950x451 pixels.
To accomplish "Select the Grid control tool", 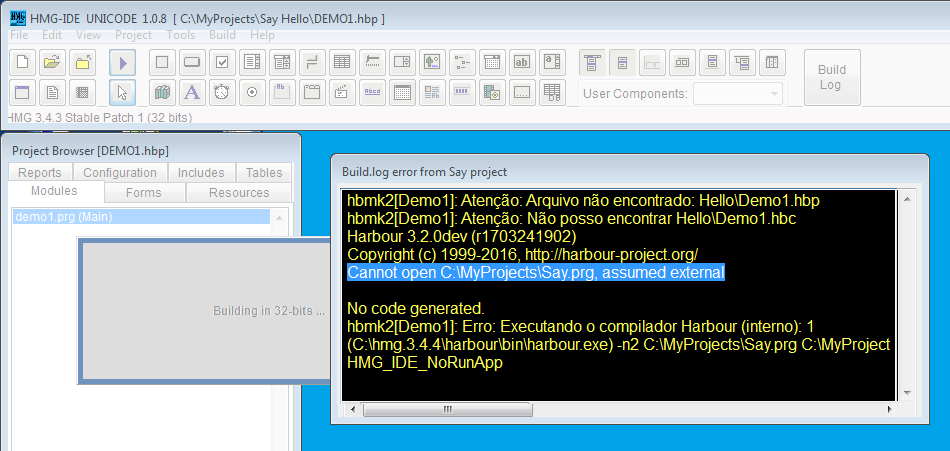I will [342, 62].
